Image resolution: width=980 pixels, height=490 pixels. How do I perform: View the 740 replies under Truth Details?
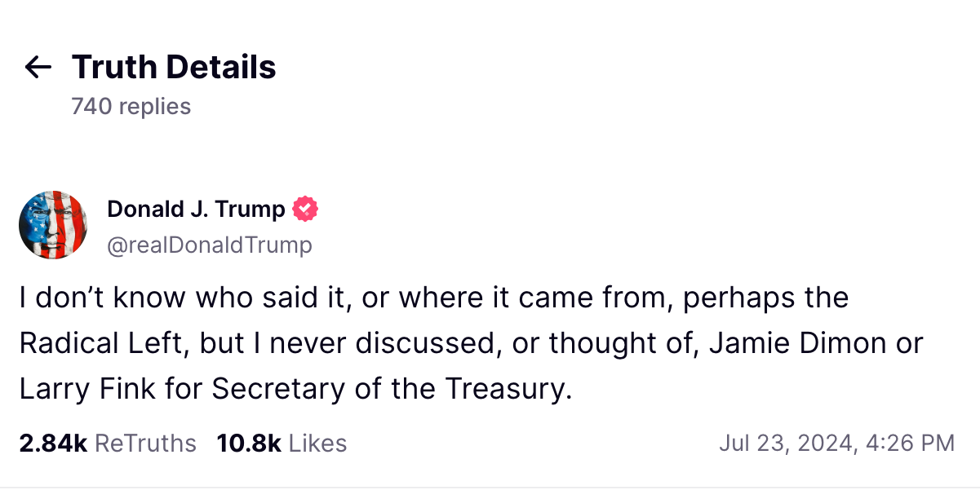point(131,106)
